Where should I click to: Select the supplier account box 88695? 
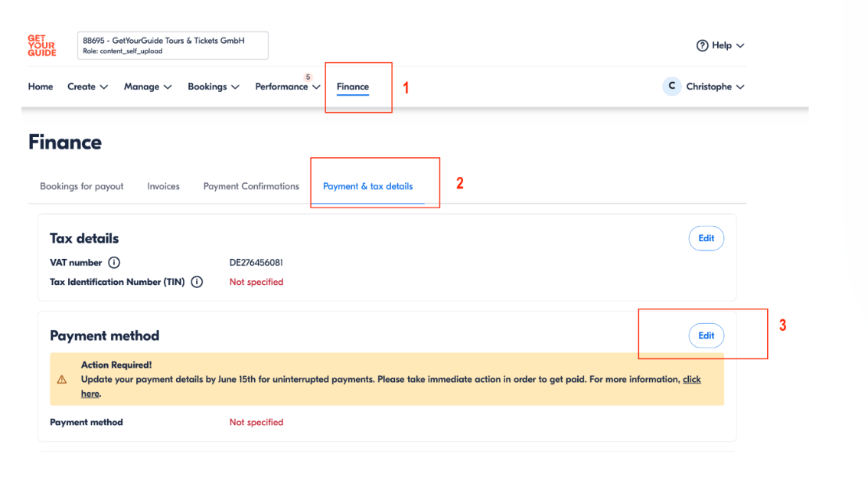point(172,45)
